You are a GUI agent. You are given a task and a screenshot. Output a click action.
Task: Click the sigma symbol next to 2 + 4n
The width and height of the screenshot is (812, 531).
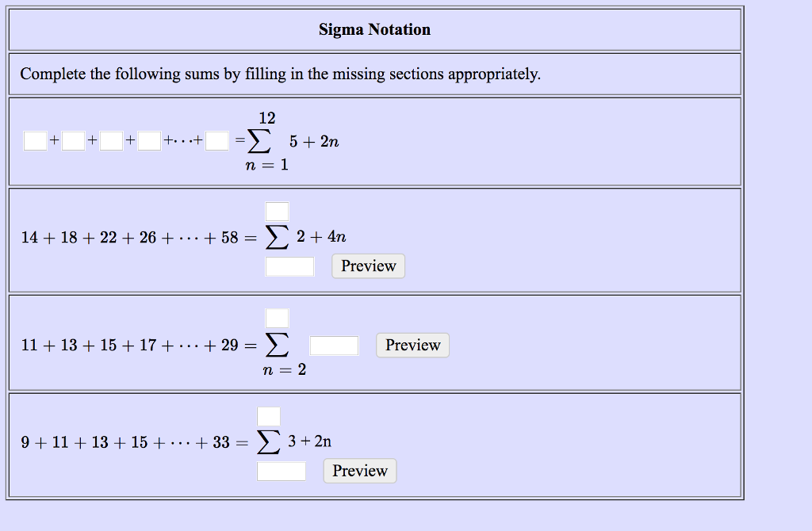coord(277,238)
